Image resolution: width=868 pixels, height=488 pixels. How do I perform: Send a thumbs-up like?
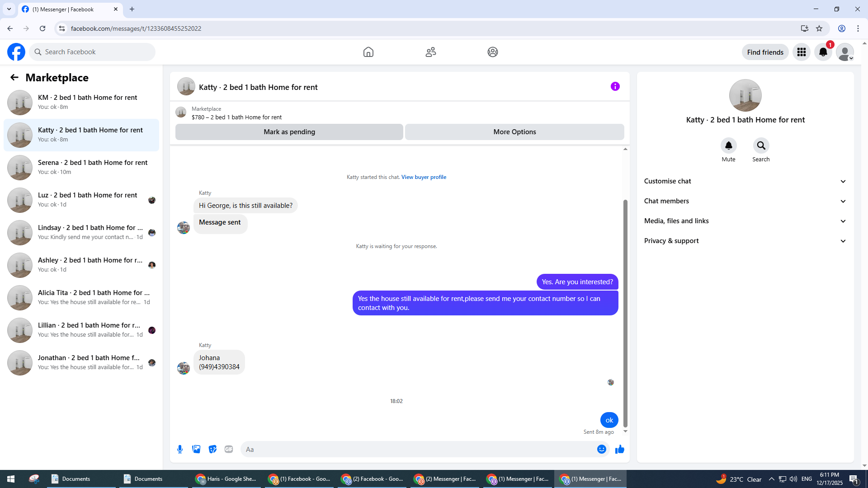[620, 449]
